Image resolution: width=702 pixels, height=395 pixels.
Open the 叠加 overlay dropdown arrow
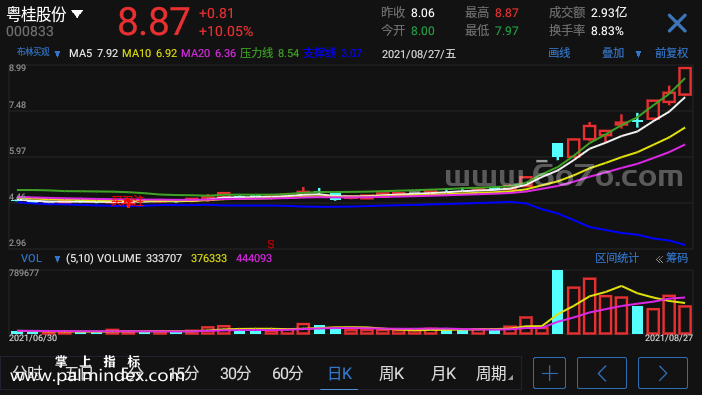coord(638,54)
